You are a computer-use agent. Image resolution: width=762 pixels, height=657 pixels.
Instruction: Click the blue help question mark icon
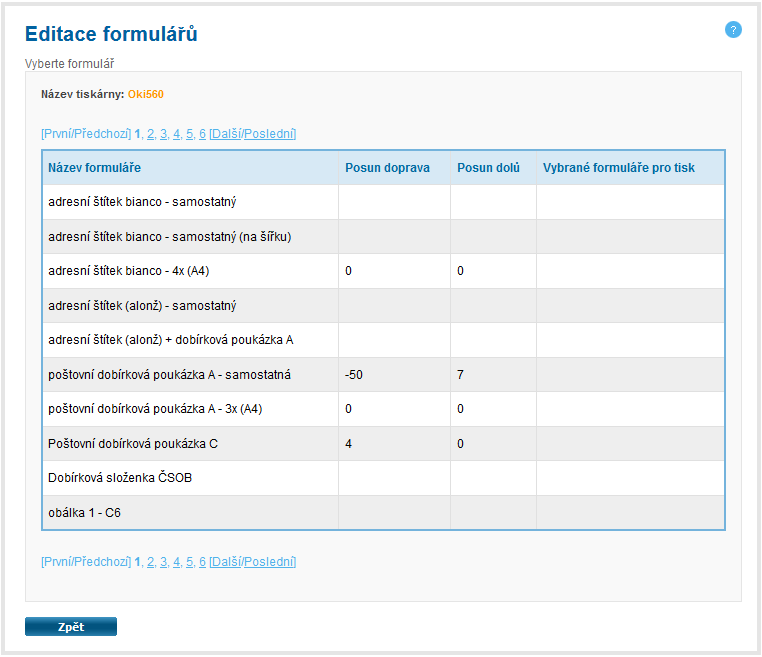733,30
